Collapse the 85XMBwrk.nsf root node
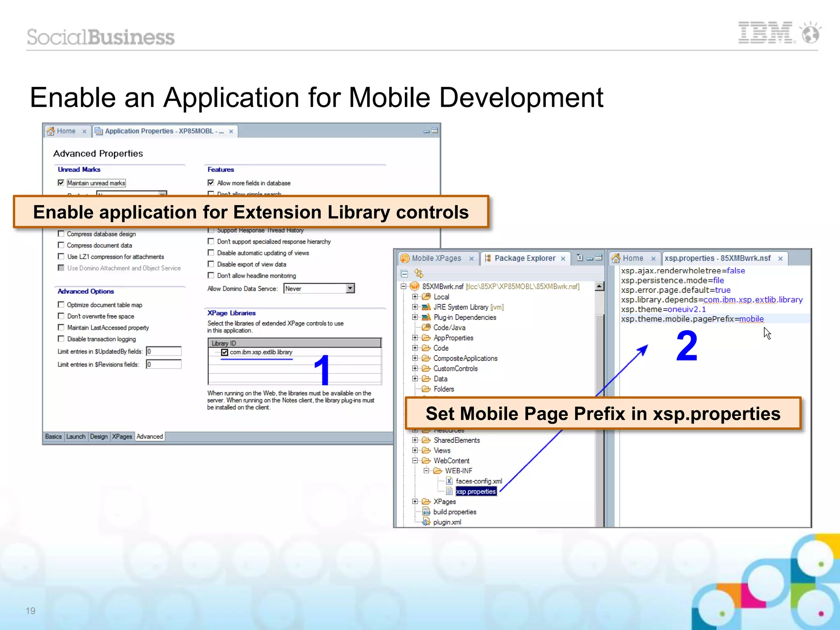840x630 pixels. pos(403,286)
